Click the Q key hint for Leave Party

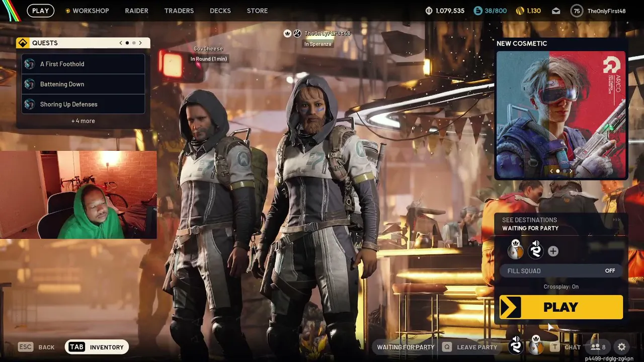click(446, 347)
